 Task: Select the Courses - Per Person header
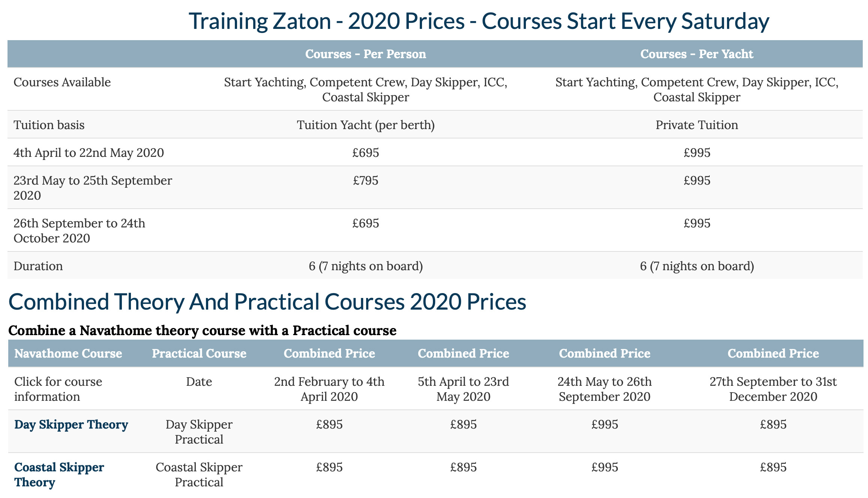pos(366,54)
